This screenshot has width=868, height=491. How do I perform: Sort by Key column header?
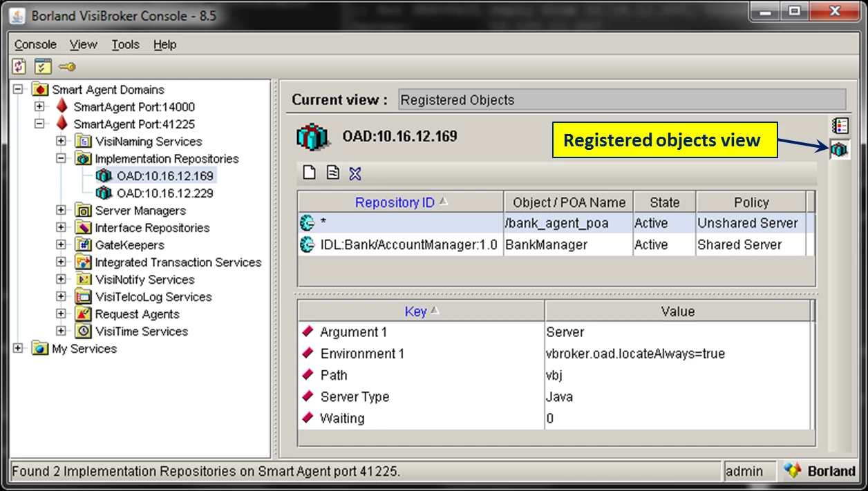click(x=422, y=311)
